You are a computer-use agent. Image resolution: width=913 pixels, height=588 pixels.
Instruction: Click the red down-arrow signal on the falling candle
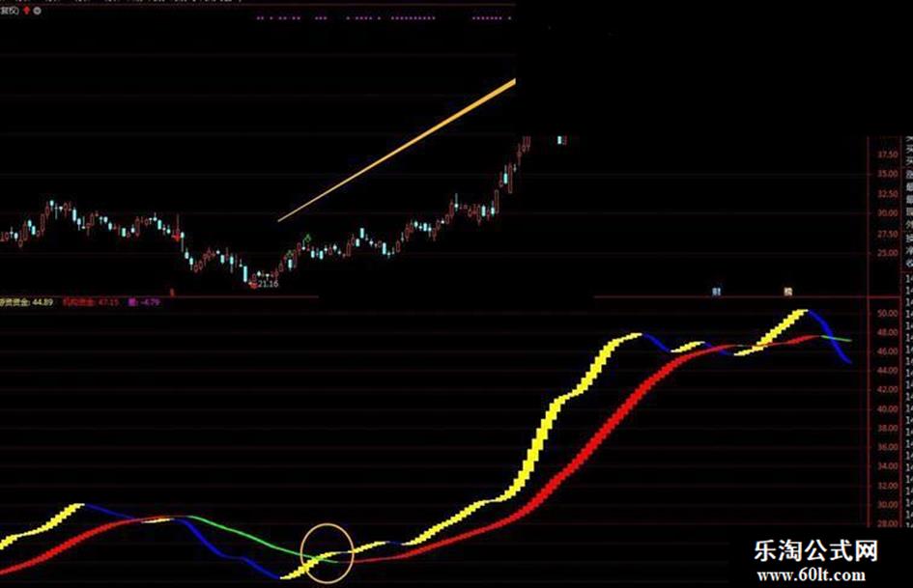(x=177, y=238)
